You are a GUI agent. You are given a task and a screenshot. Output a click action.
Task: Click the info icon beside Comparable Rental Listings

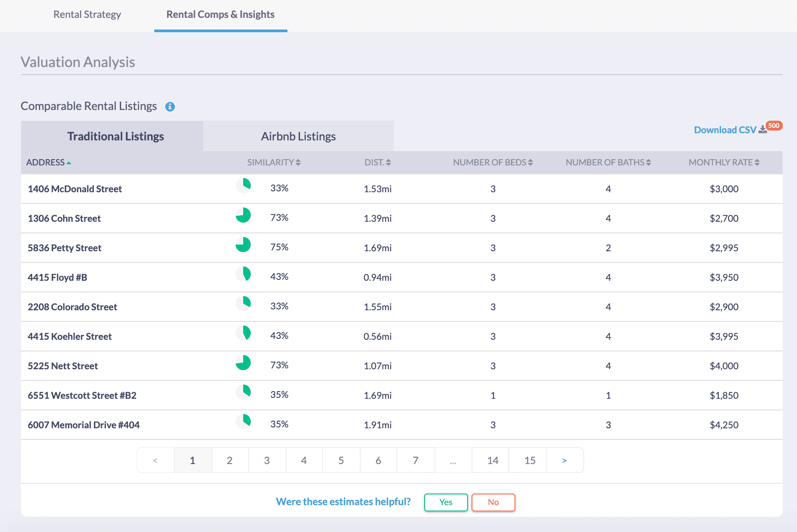point(170,106)
